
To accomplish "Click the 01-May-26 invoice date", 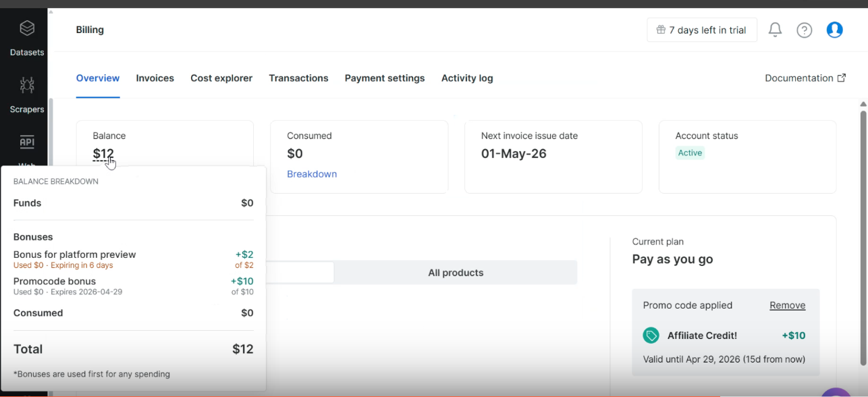I will (x=514, y=154).
